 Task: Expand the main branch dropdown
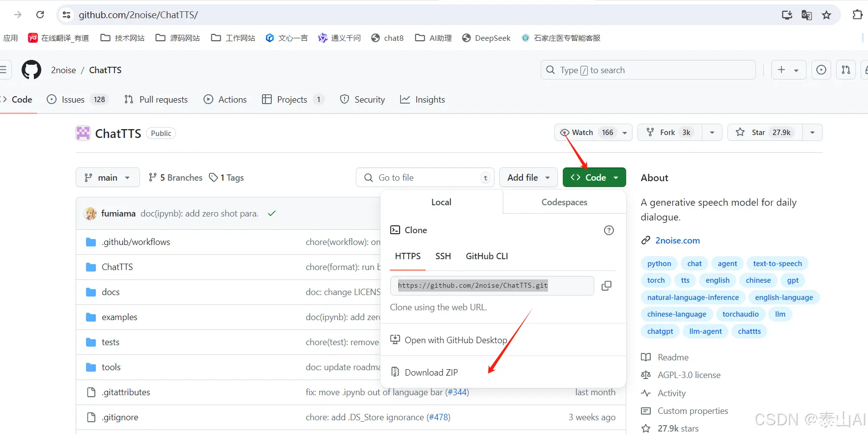(x=108, y=177)
